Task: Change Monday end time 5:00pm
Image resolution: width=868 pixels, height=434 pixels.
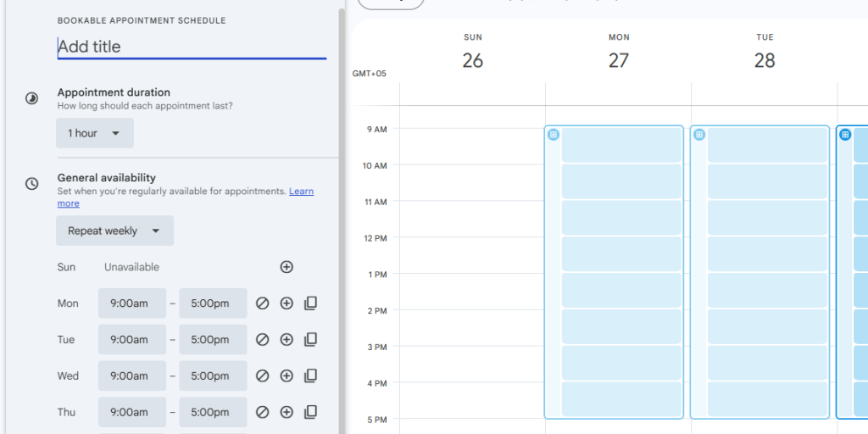Action: [x=213, y=303]
